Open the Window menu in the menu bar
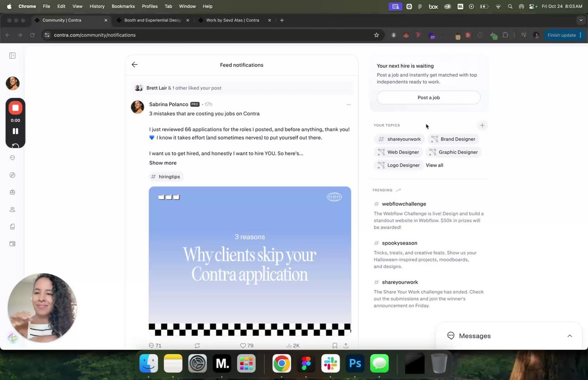Screen dimensions: 588x380 [x=187, y=6]
